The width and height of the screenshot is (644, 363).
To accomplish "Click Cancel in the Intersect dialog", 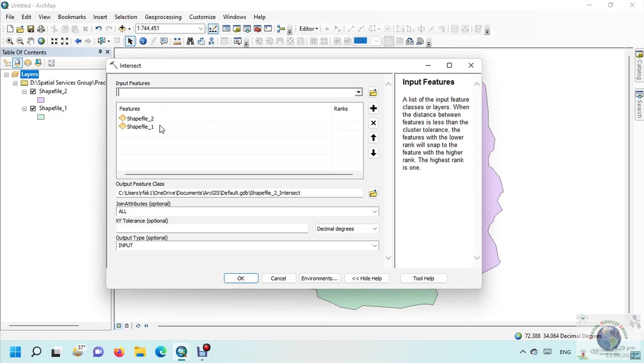I will click(x=278, y=278).
